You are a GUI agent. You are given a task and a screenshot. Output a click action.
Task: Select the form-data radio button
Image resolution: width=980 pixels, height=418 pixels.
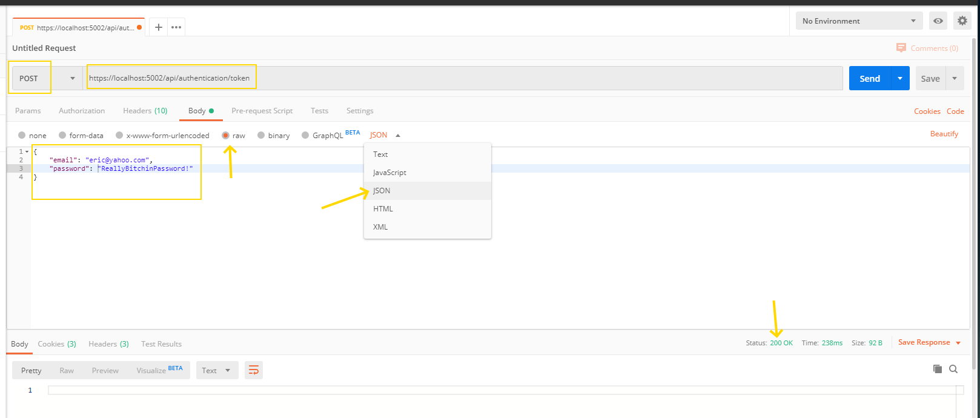click(x=62, y=135)
